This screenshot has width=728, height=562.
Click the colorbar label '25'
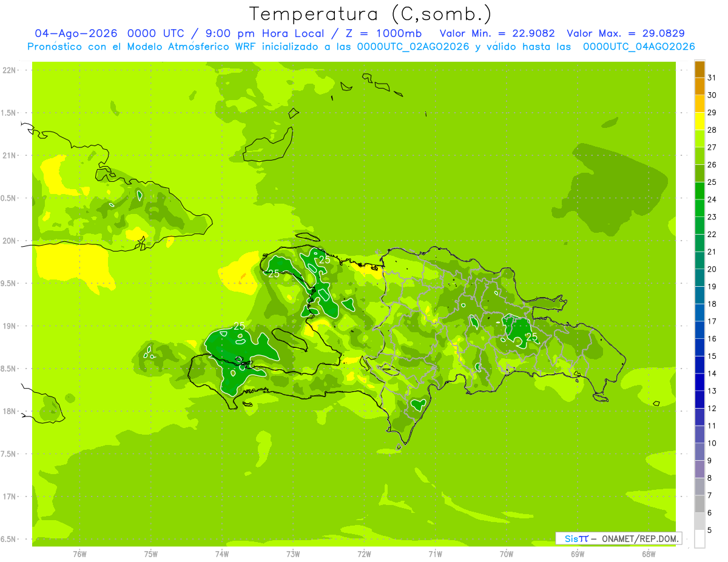point(712,182)
